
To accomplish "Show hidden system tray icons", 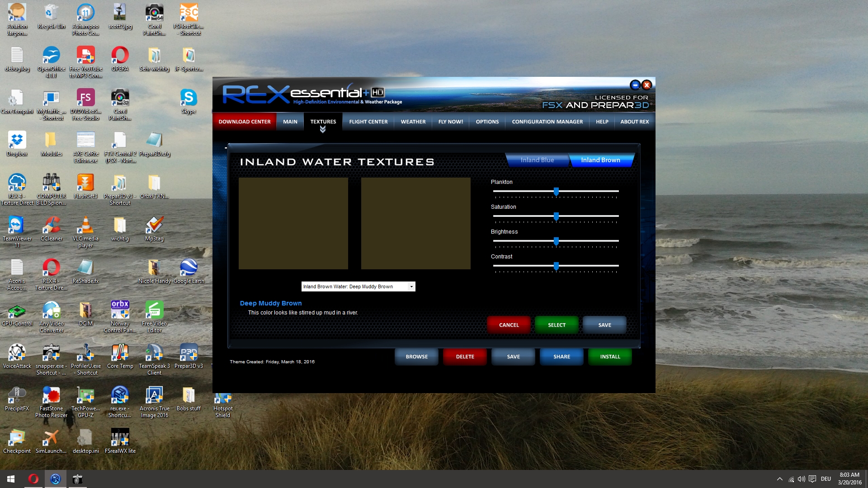I will (779, 479).
